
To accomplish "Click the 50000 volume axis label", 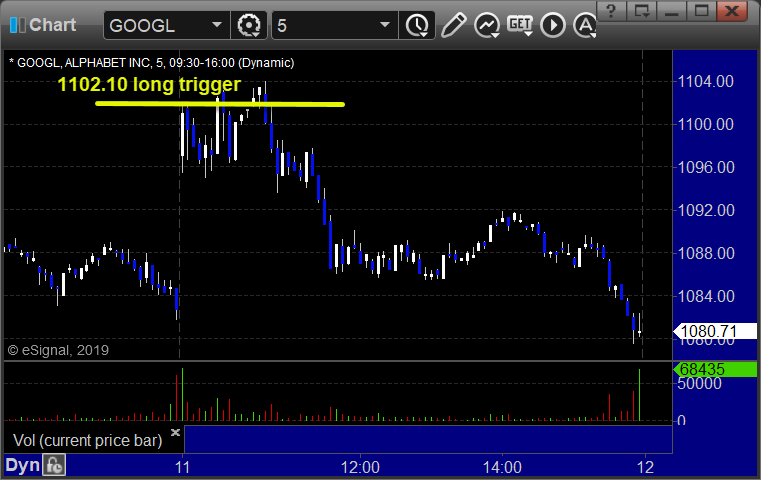I will coord(699,384).
